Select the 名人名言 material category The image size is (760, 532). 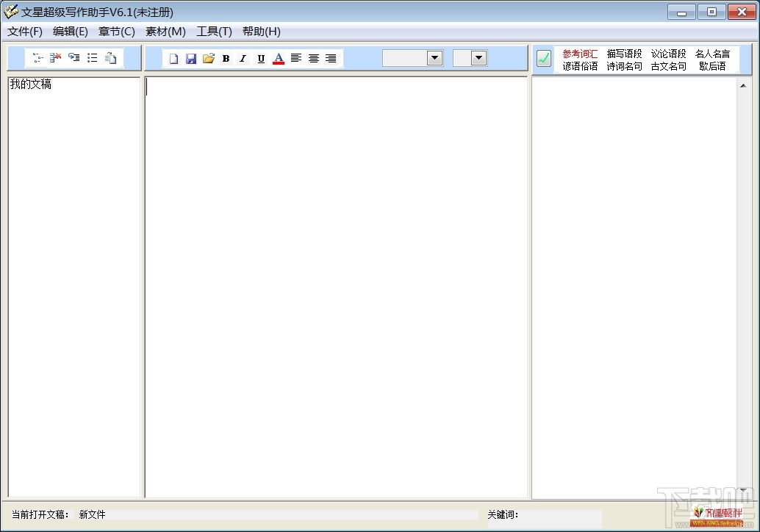point(712,54)
